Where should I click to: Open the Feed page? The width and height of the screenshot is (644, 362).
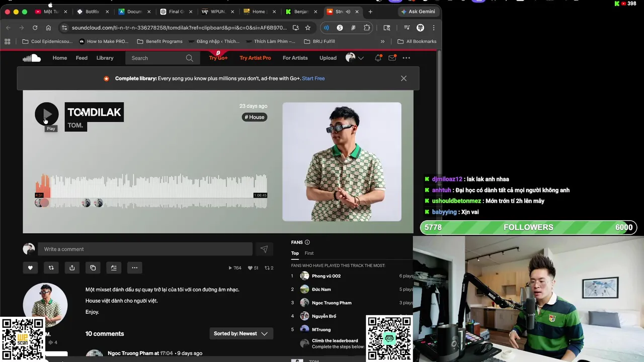tap(82, 58)
